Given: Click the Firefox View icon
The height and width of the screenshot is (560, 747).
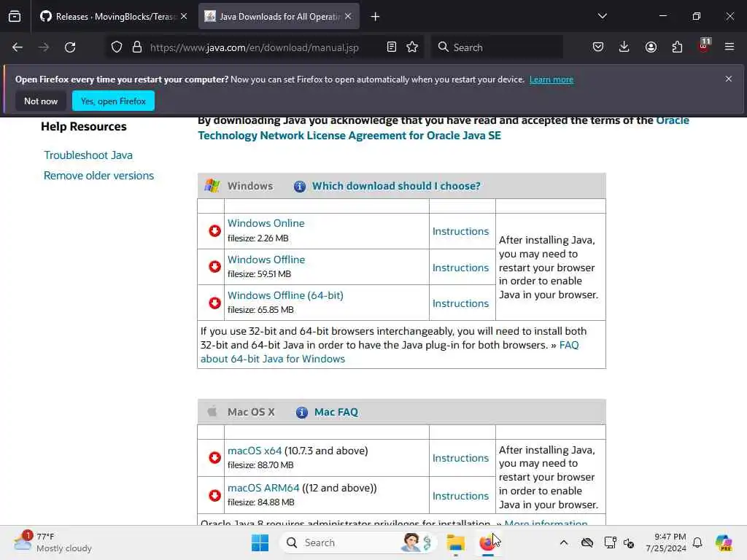Looking at the screenshot, I should coord(15,17).
